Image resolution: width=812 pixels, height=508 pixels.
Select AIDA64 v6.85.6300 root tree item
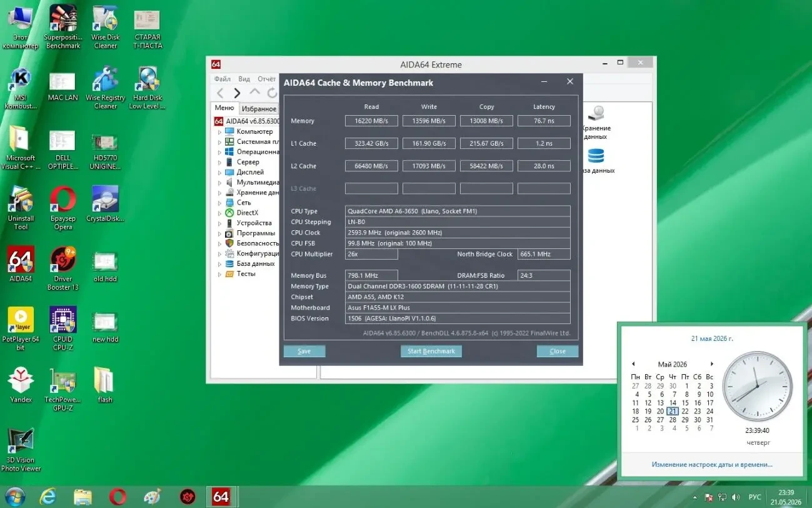tap(247, 121)
